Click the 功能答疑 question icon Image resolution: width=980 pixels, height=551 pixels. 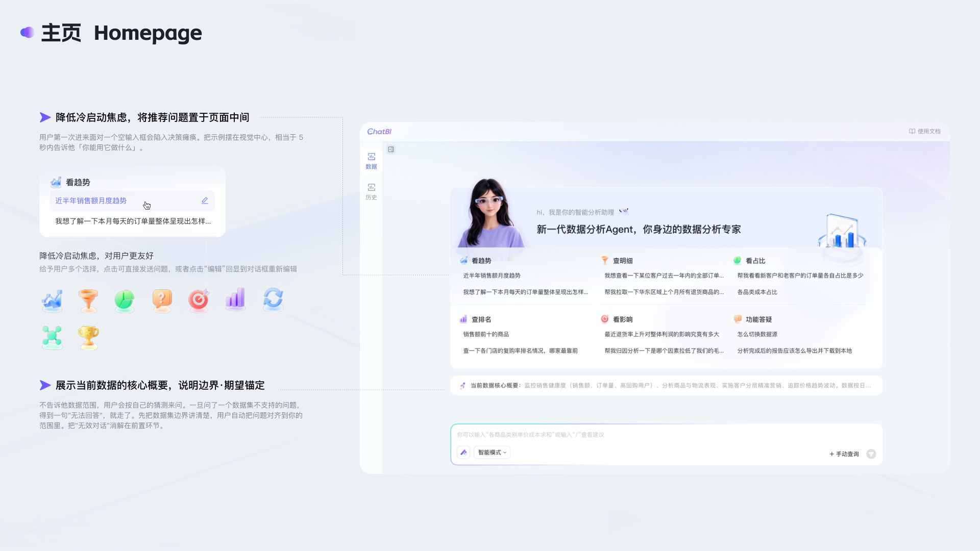738,319
